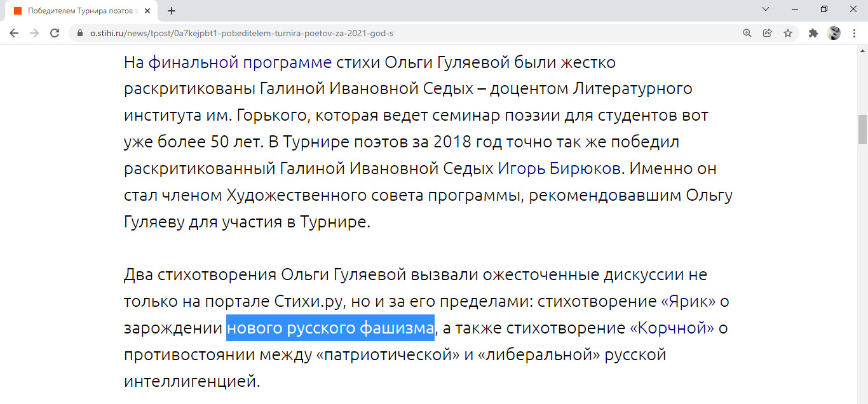Open the «Ярик» poem link
The image size is (868, 404).
(688, 301)
